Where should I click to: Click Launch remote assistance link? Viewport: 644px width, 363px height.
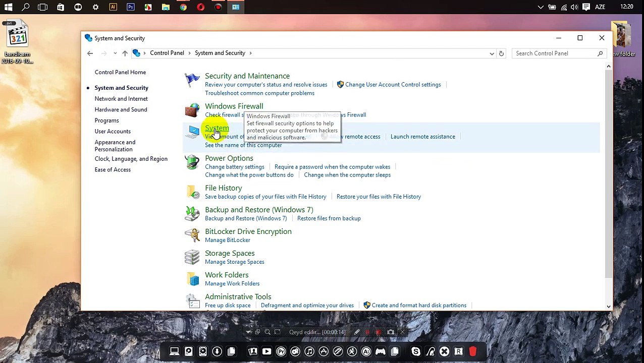click(422, 137)
